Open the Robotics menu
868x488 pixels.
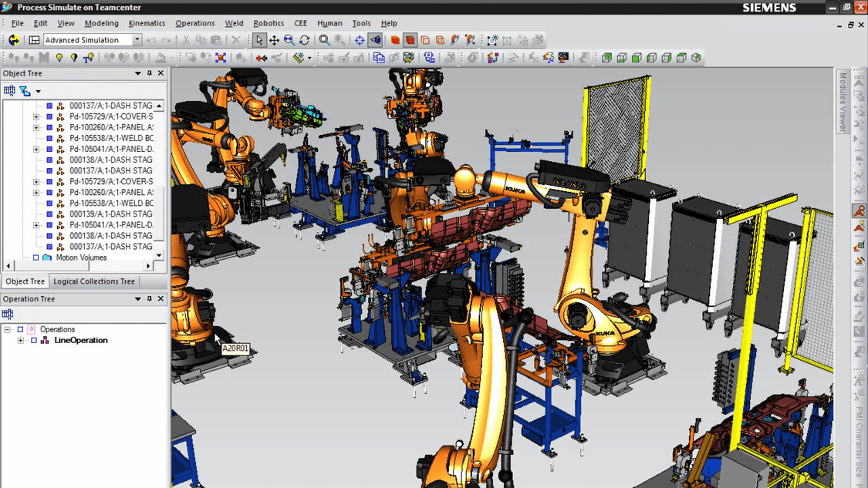[269, 23]
